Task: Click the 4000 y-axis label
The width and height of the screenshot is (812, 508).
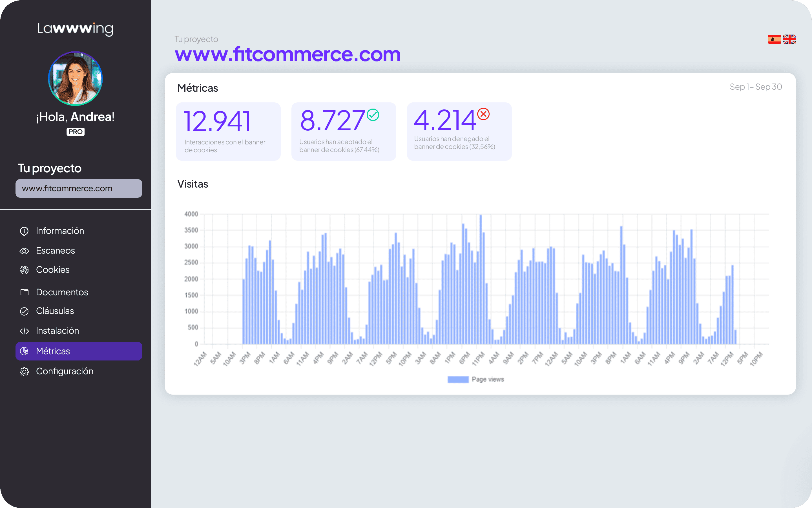Action: (191, 214)
